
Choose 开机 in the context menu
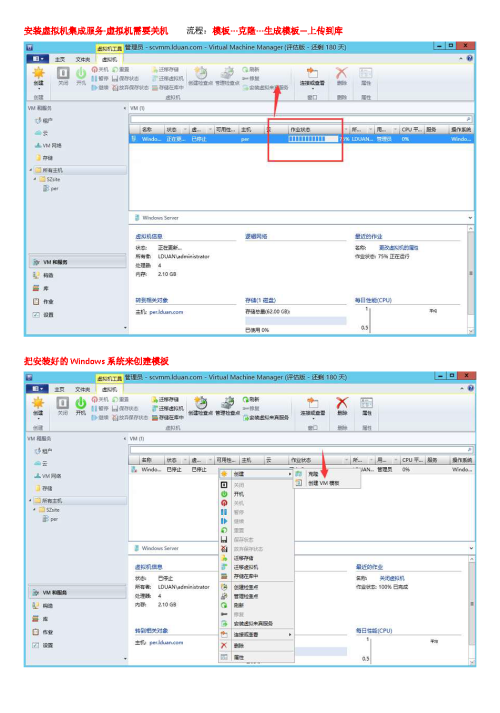256,494
